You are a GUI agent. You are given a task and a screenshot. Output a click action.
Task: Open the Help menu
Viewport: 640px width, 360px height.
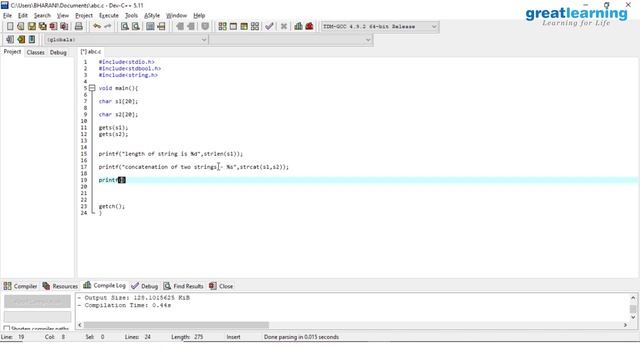pyautogui.click(x=199, y=16)
